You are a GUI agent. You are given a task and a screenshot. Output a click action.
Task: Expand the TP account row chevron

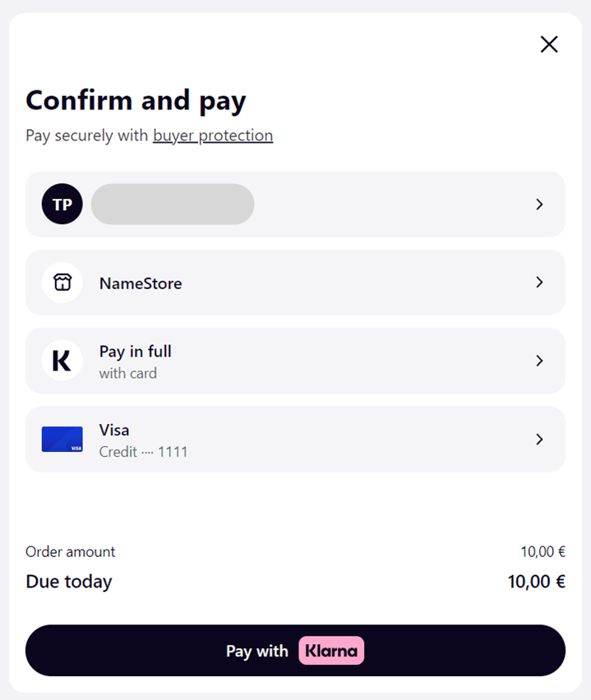539,205
